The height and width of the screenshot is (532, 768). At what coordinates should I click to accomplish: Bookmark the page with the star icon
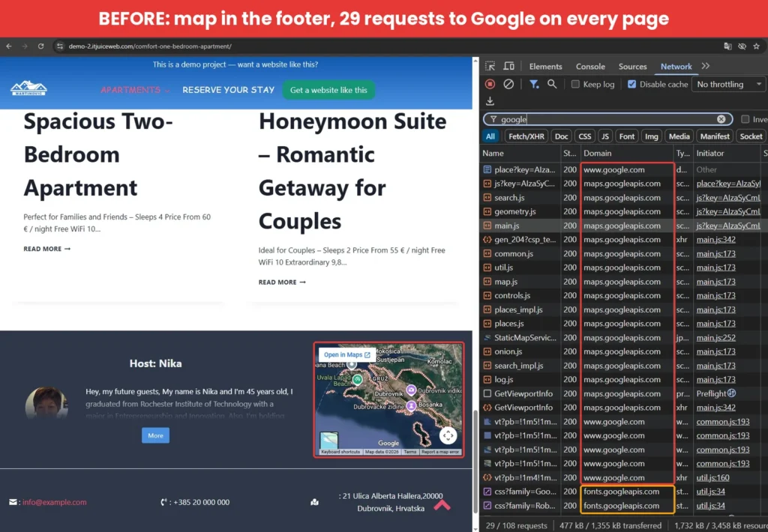(x=756, y=46)
